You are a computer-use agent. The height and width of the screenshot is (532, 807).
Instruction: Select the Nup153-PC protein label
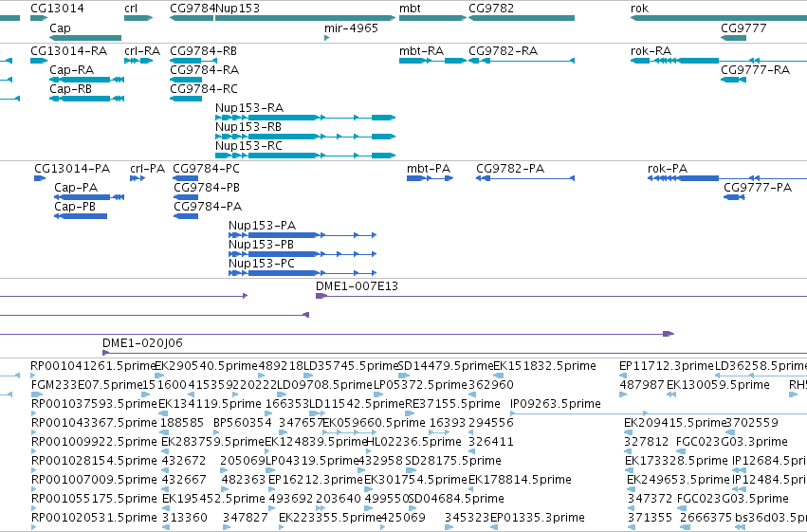(x=262, y=264)
